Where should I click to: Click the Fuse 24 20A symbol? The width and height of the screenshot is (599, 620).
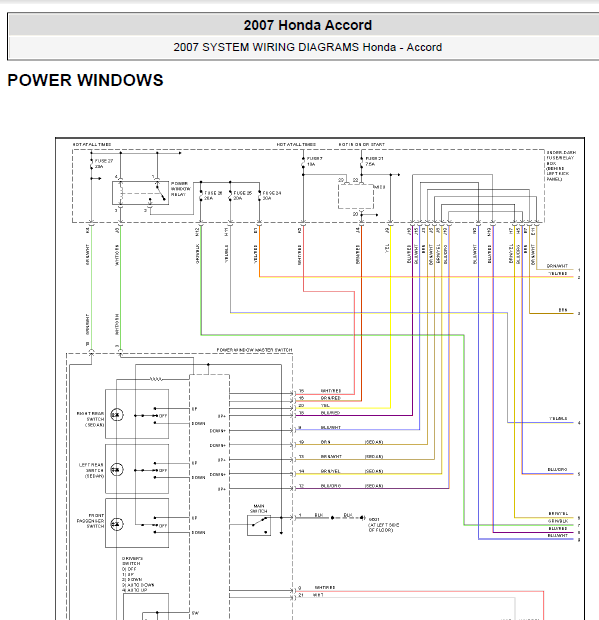(259, 196)
